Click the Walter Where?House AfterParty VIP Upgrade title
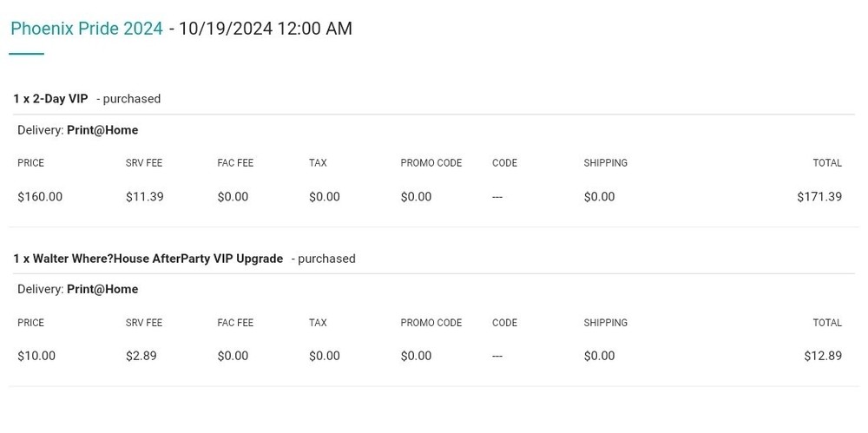 tap(148, 259)
